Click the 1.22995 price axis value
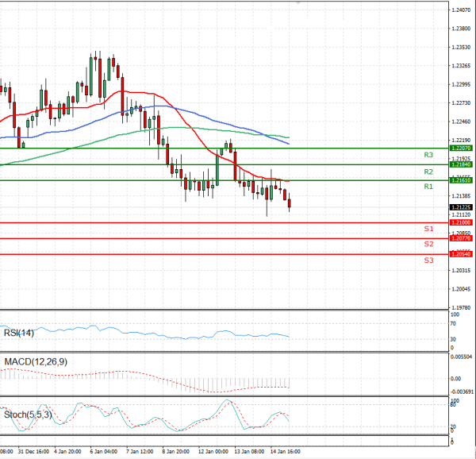 (x=461, y=84)
